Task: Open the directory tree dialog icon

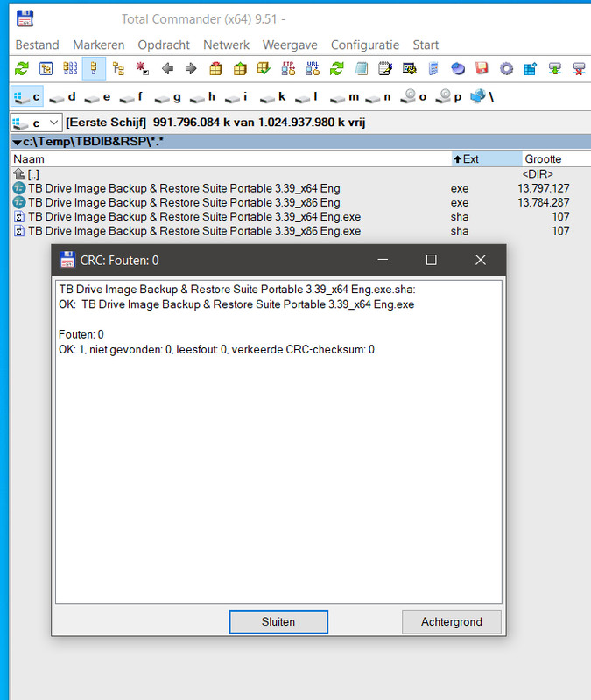Action: coord(46,69)
